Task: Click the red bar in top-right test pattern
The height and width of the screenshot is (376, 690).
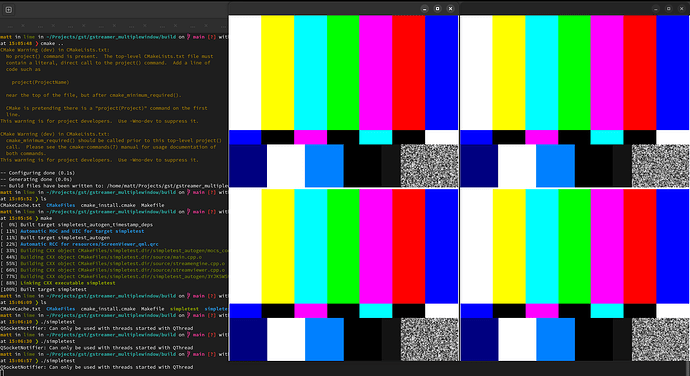Action: [x=640, y=73]
